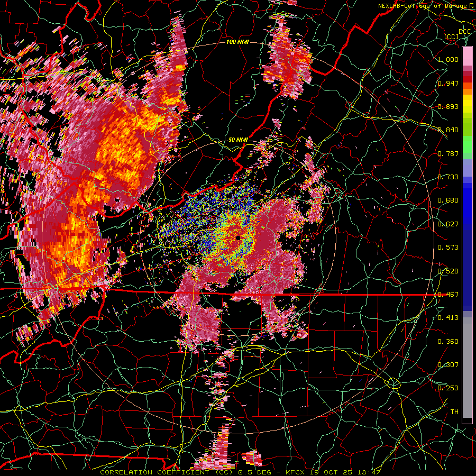Select the 0.467 legend value

[x=448, y=295]
